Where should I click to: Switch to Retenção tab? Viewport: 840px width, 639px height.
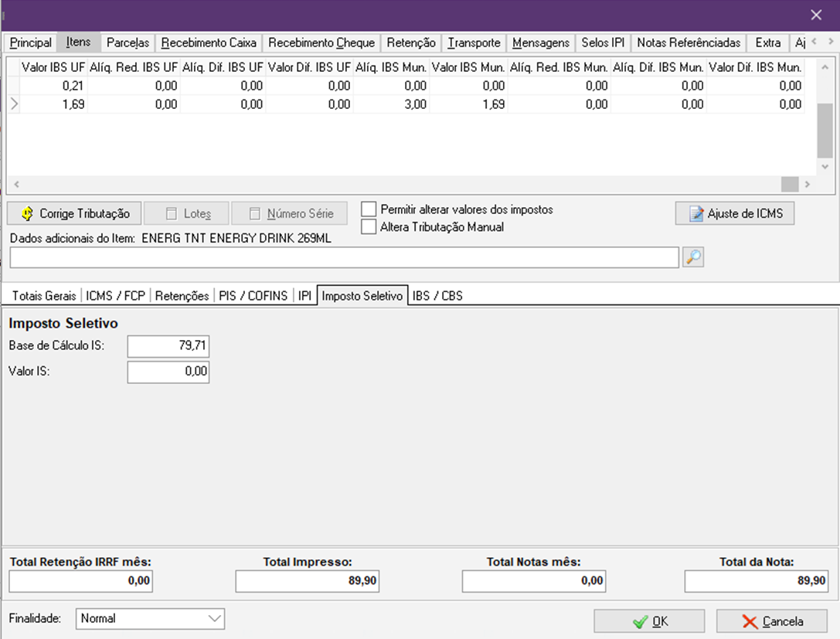pos(411,42)
